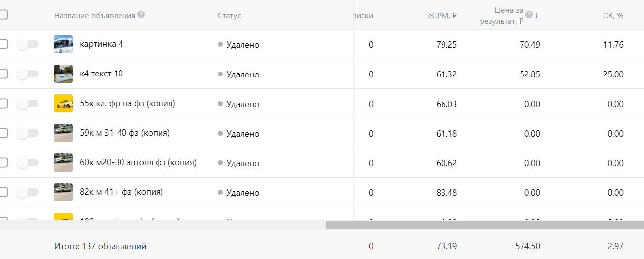644x259 pixels.
Task: Click help icon beside Цена за результат
Action: [x=529, y=15]
